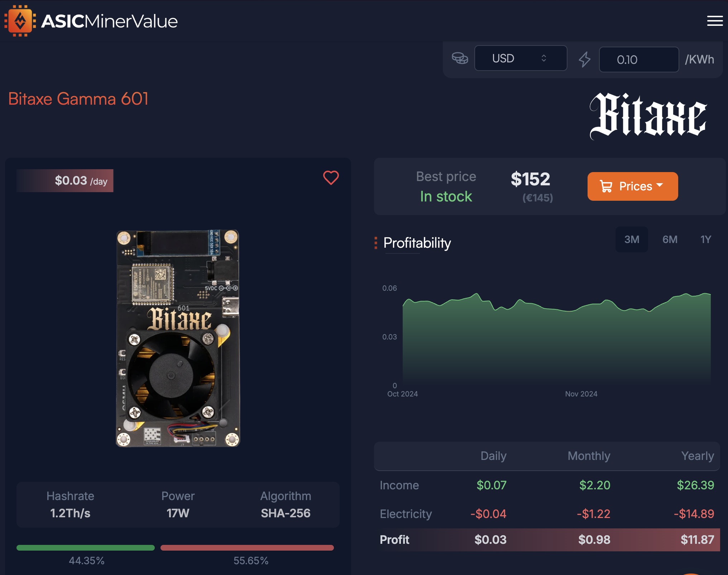The width and height of the screenshot is (728, 575).
Task: Click the Income row label
Action: (x=399, y=485)
